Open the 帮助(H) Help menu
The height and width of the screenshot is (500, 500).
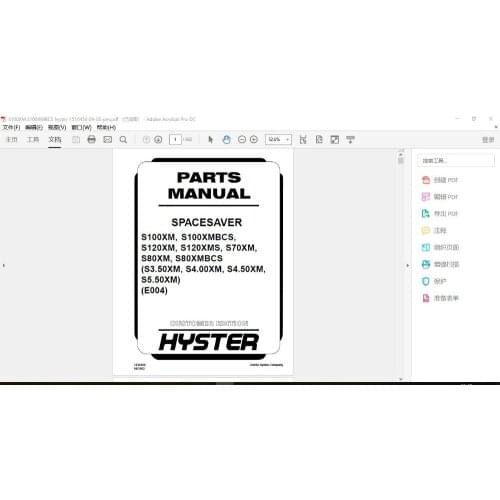pyautogui.click(x=106, y=127)
